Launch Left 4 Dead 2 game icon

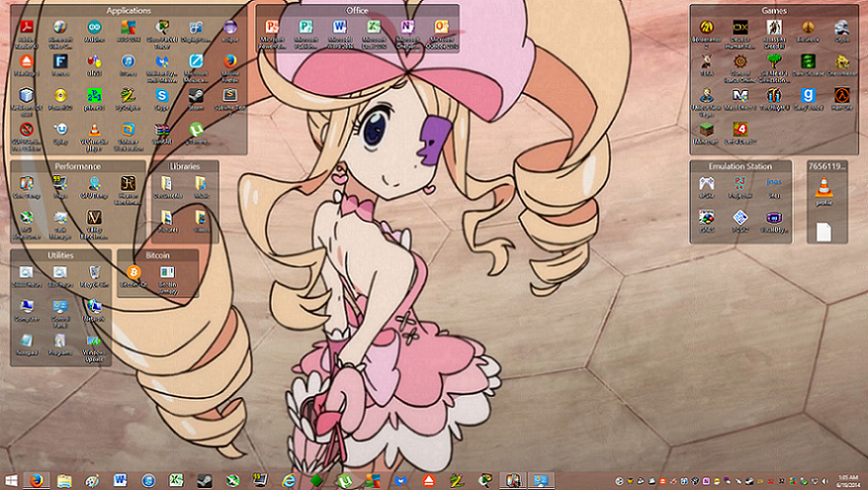tap(740, 130)
